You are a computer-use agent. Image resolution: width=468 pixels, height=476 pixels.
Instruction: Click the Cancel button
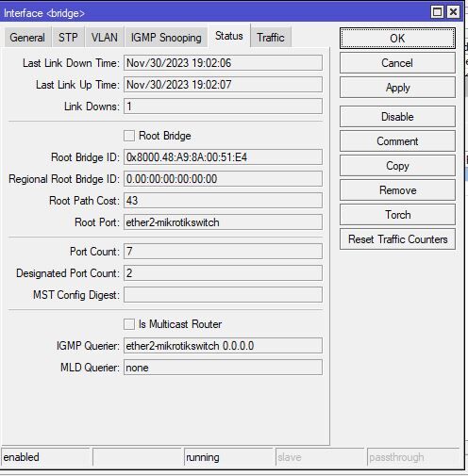point(397,63)
